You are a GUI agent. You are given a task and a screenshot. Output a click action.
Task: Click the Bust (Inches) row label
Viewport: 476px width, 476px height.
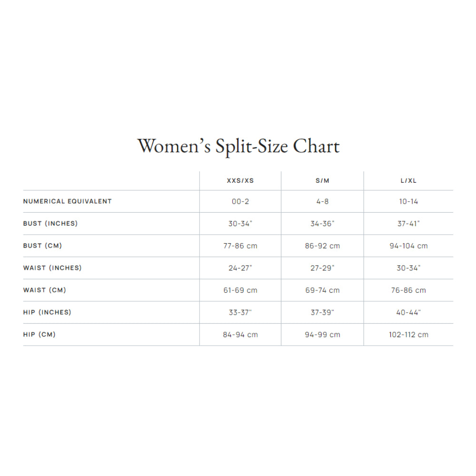[50, 223]
